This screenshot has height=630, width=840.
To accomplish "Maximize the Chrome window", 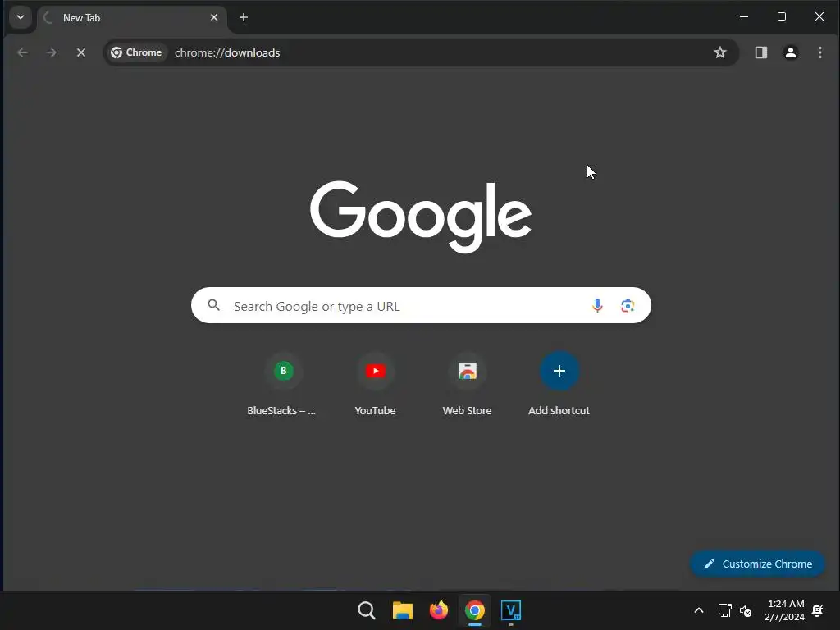I will click(x=782, y=17).
